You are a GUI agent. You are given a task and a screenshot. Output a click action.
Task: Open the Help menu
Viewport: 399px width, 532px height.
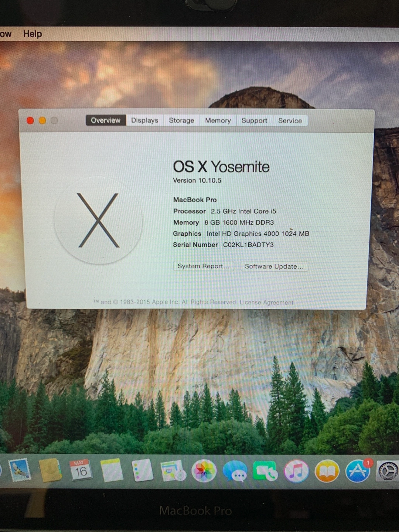click(33, 34)
